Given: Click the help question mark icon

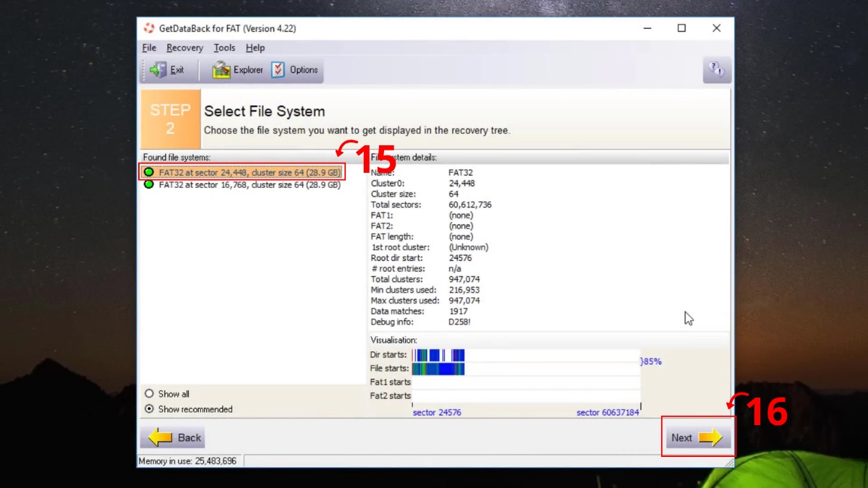Looking at the screenshot, I should (715, 70).
